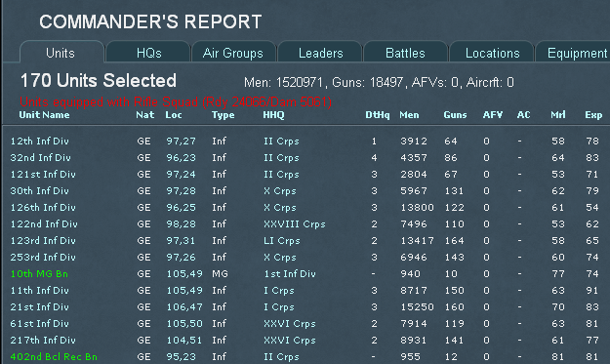610x364 pixels.
Task: Open the Locations tab
Action: [x=492, y=53]
